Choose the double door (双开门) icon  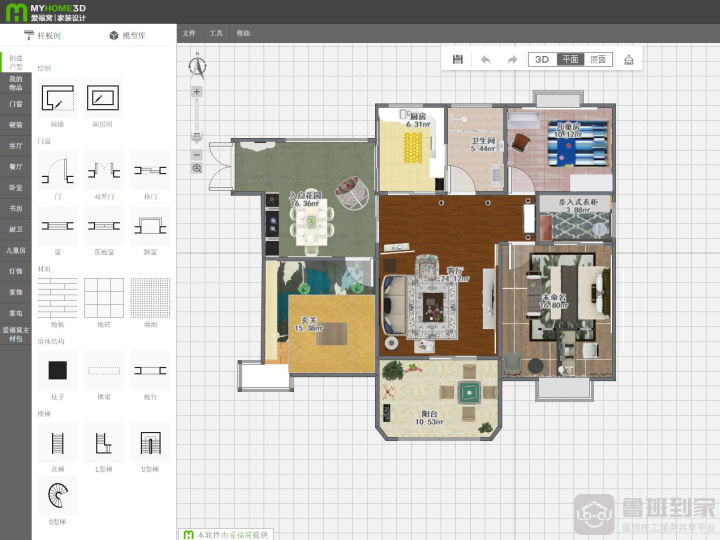(104, 171)
